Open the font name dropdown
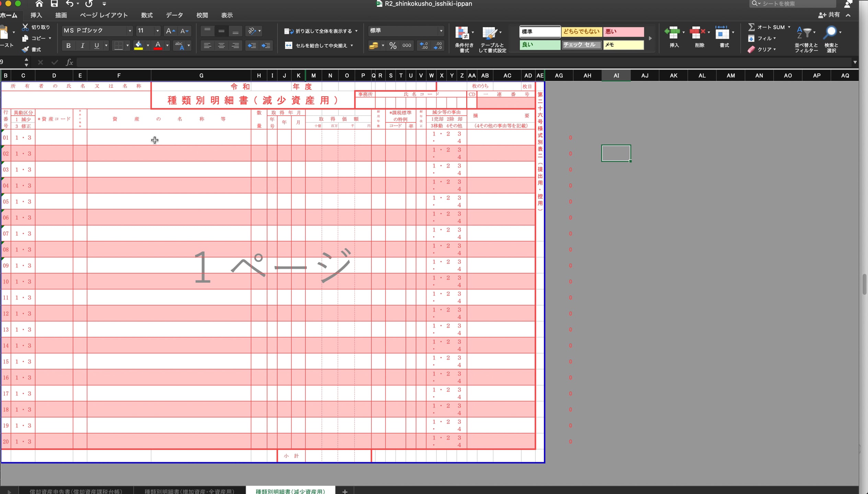Screen dimensions: 868x494 click(x=130, y=31)
